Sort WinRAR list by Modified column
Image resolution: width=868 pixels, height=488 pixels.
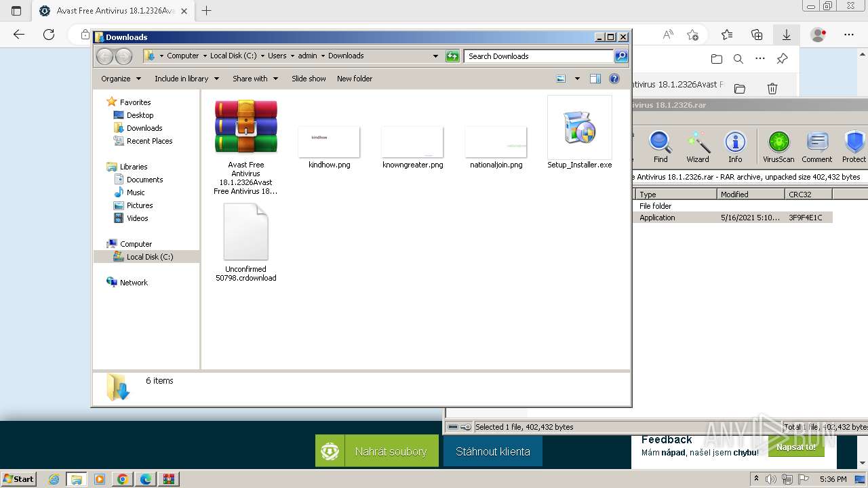(x=751, y=195)
